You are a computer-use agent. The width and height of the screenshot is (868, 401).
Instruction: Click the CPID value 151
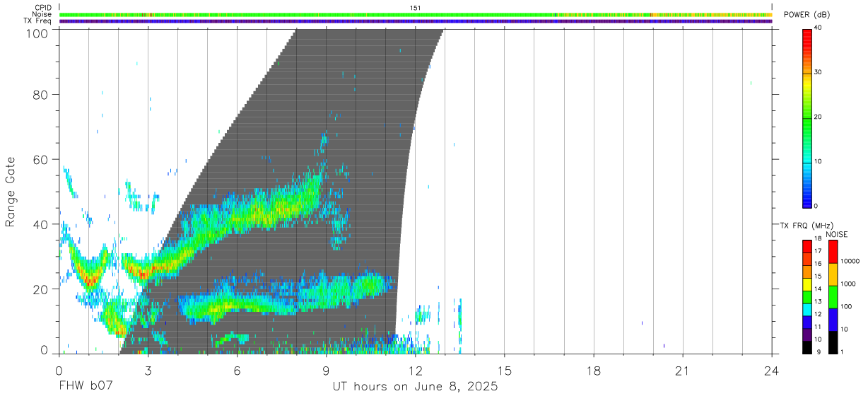(x=416, y=8)
